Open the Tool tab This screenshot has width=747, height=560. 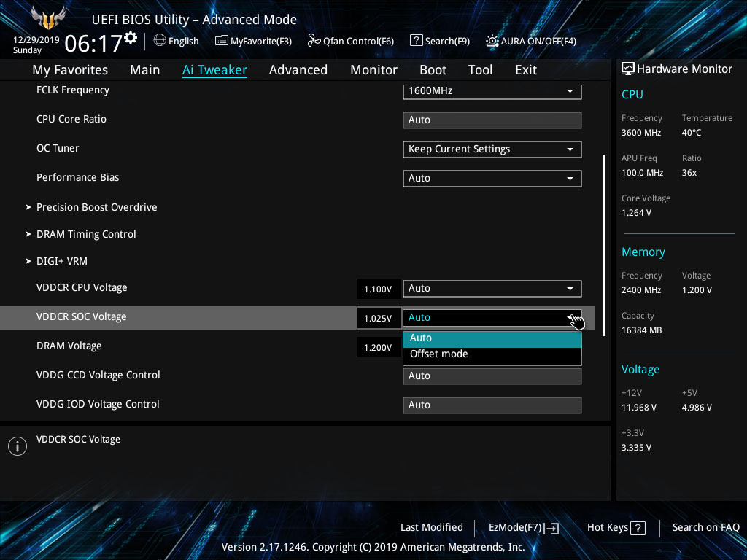[480, 70]
